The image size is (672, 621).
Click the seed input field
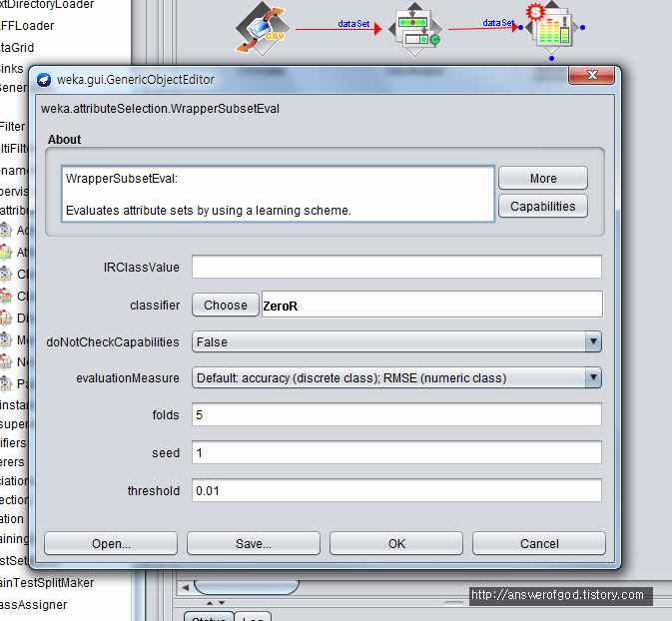click(396, 452)
